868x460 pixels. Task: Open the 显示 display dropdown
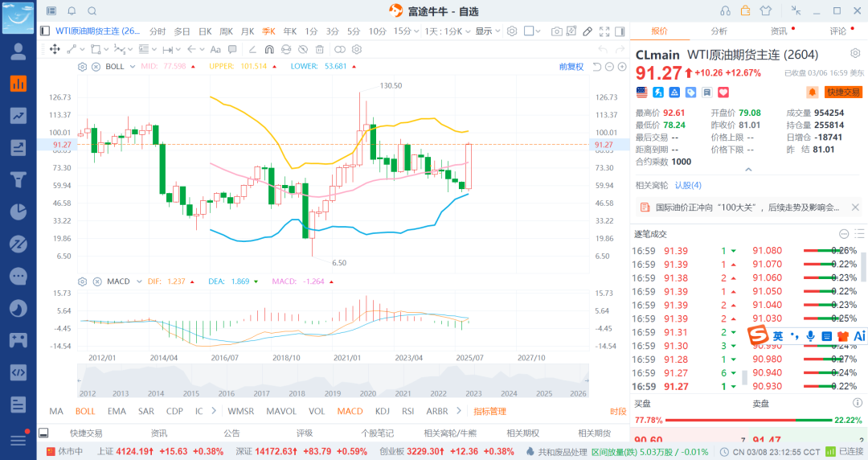click(x=486, y=31)
